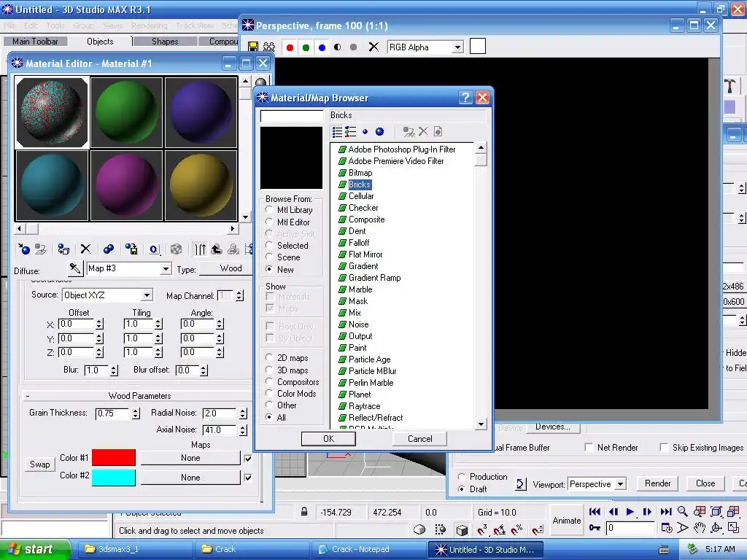
Task: Enable Skip Existing Images checkbox
Action: [x=664, y=447]
